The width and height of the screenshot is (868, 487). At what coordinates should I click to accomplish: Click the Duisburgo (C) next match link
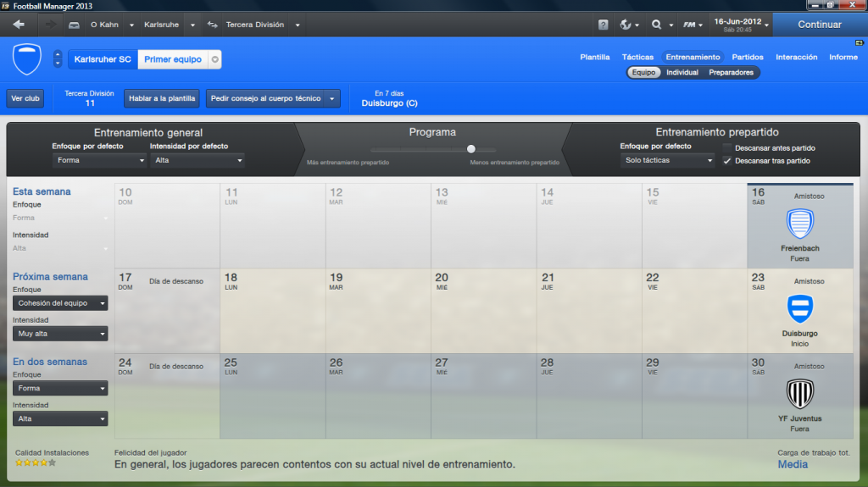(x=389, y=103)
